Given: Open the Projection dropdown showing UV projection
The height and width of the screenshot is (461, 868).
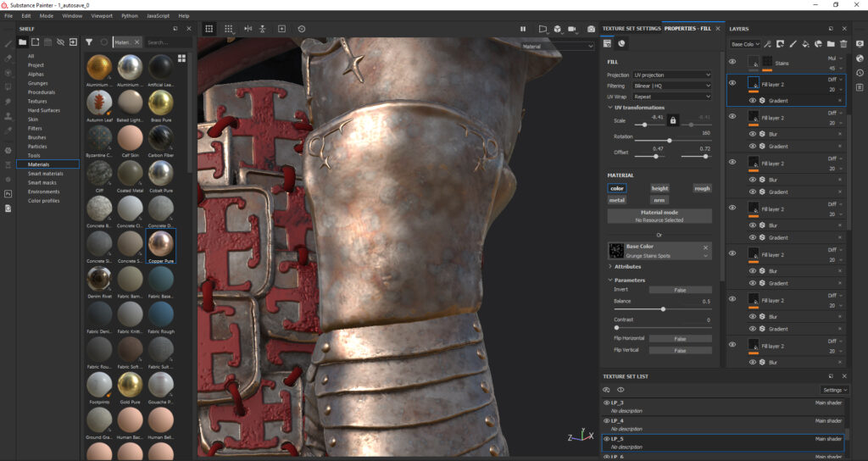Looking at the screenshot, I should click(x=671, y=75).
